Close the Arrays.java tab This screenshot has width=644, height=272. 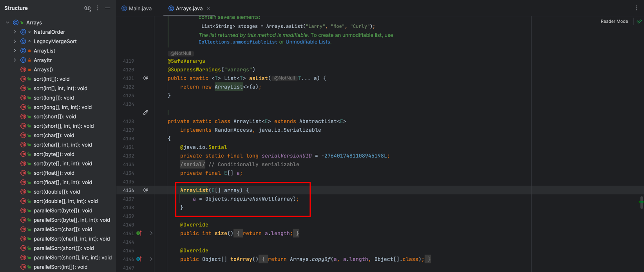pos(208,8)
